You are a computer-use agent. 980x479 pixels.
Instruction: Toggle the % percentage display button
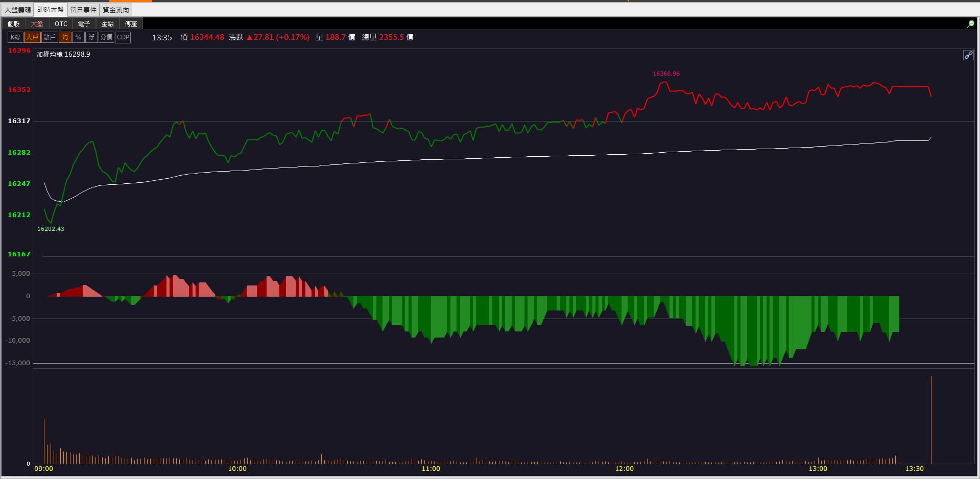[78, 37]
